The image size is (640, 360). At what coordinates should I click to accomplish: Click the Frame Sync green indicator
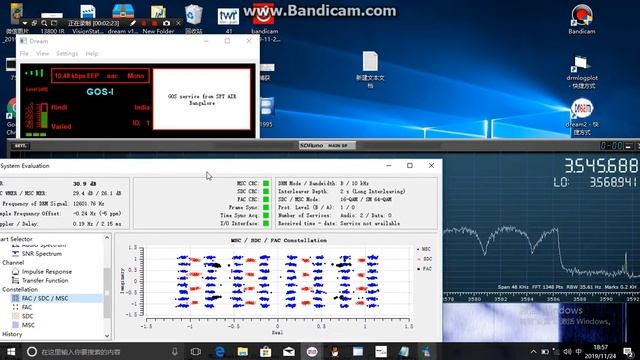tap(266, 207)
